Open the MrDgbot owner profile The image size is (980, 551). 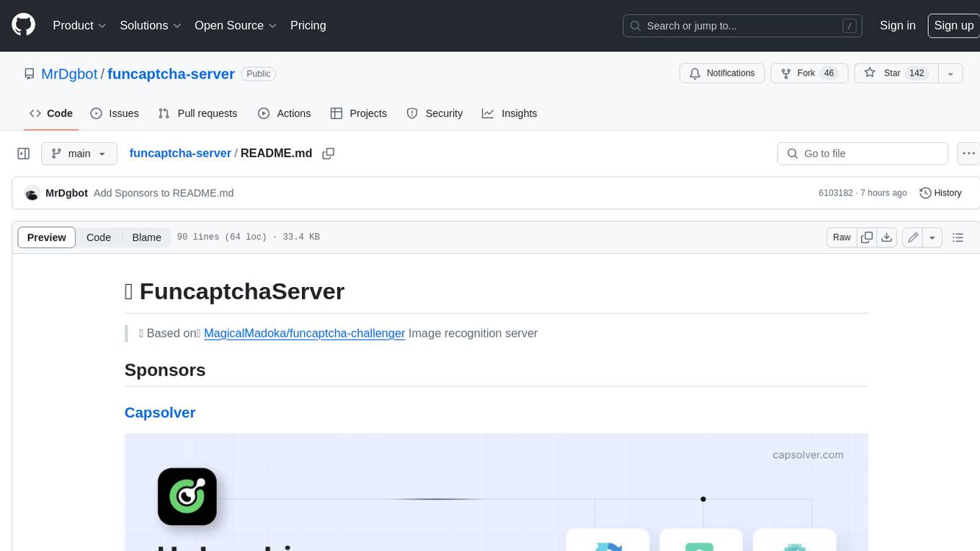click(69, 74)
